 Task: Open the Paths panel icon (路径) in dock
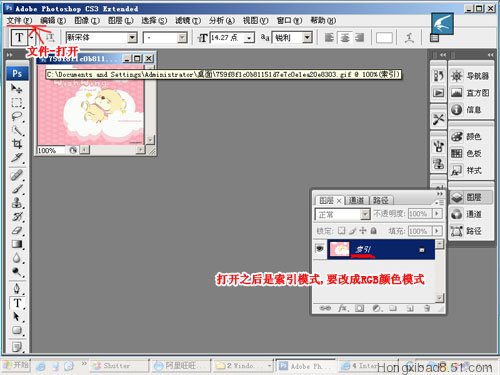[470, 231]
